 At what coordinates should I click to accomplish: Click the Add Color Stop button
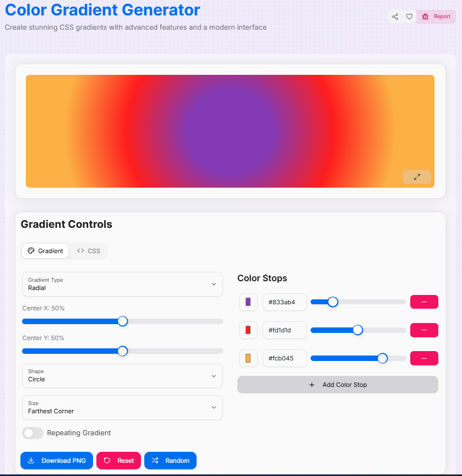pyautogui.click(x=338, y=385)
